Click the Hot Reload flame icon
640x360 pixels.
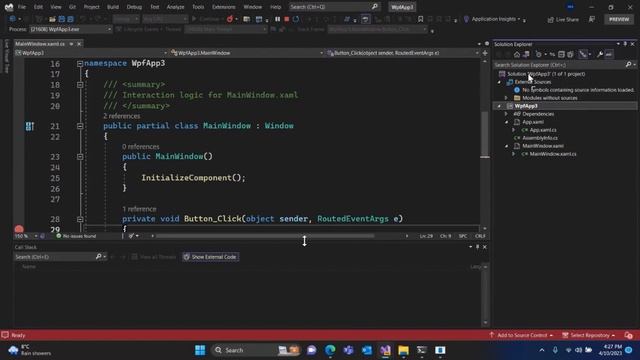(230, 19)
